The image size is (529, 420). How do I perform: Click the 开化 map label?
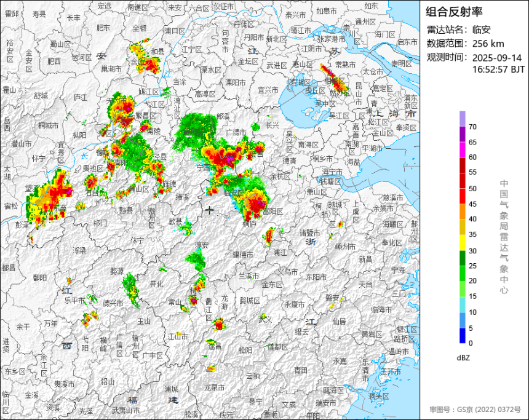tap(156, 284)
